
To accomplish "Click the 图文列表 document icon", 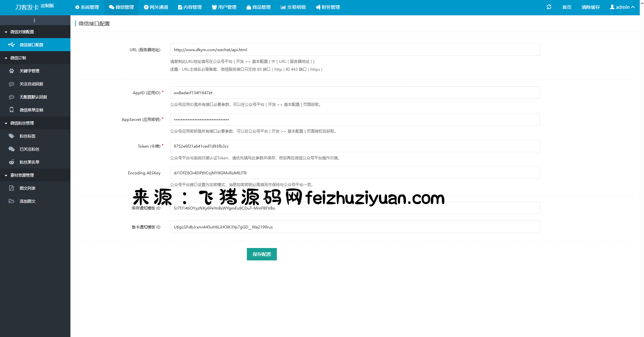I will (x=11, y=188).
